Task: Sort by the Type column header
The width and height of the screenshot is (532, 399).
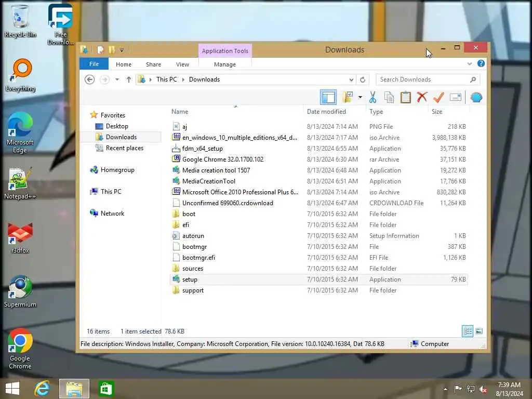Action: pos(376,112)
